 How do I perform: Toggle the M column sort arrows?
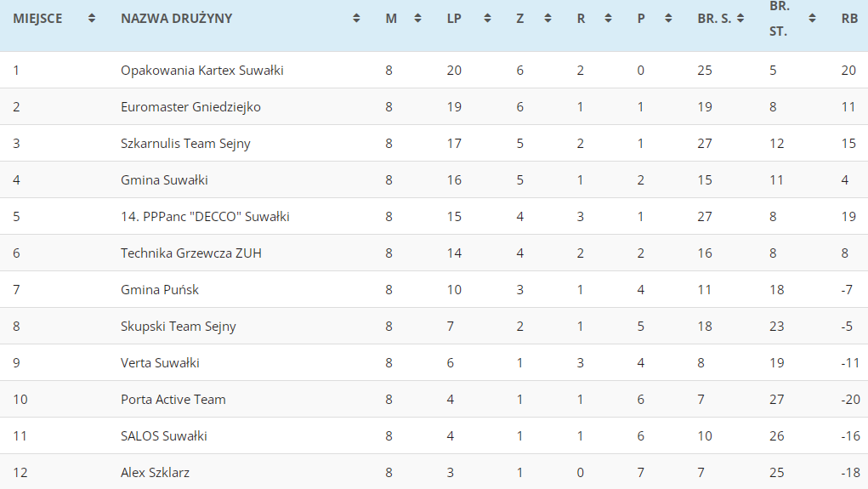[417, 19]
